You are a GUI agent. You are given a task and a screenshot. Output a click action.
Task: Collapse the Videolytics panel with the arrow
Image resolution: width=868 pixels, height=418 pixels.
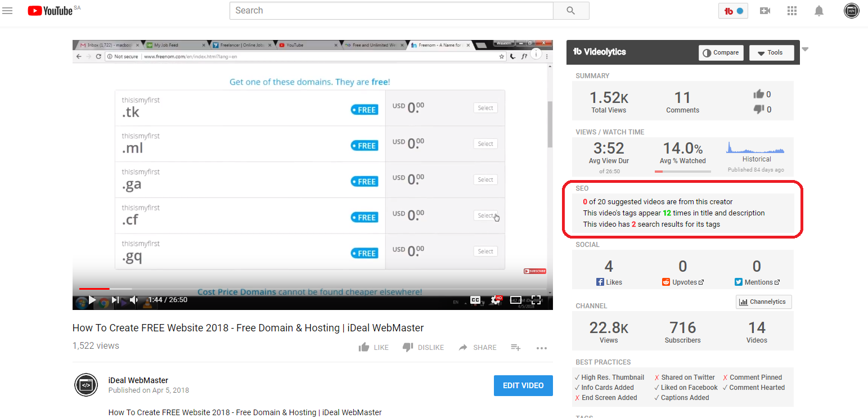[x=805, y=50]
